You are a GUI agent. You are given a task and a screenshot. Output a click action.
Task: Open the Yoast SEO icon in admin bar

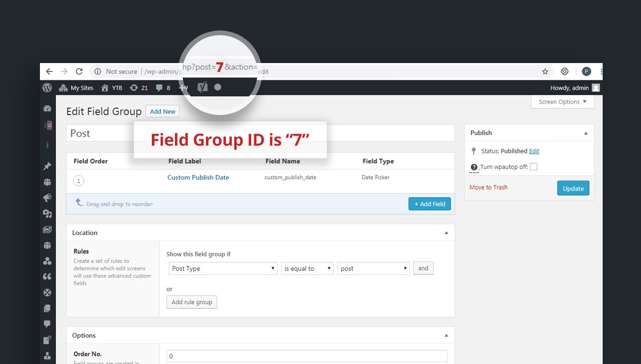pos(202,87)
